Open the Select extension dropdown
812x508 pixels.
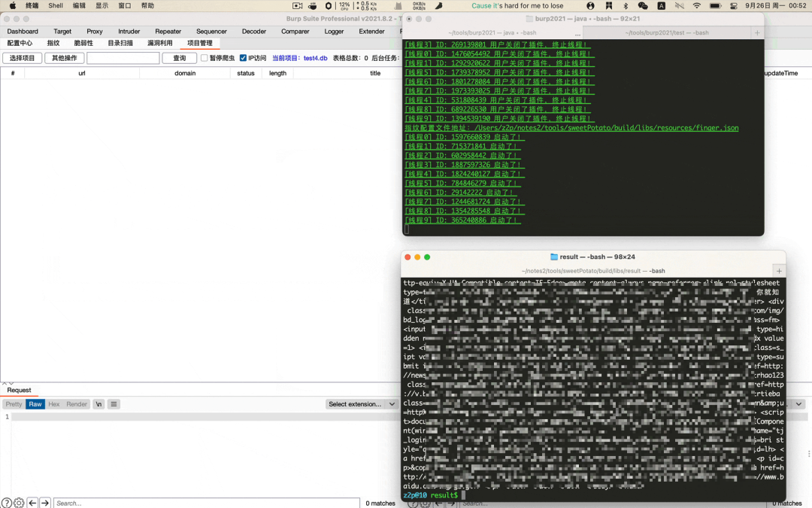[361, 404]
